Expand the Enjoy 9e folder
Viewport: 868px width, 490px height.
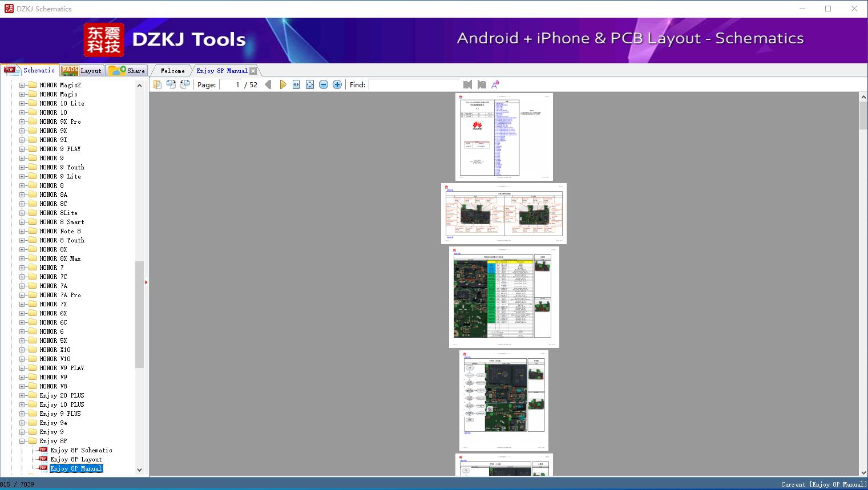[22, 423]
